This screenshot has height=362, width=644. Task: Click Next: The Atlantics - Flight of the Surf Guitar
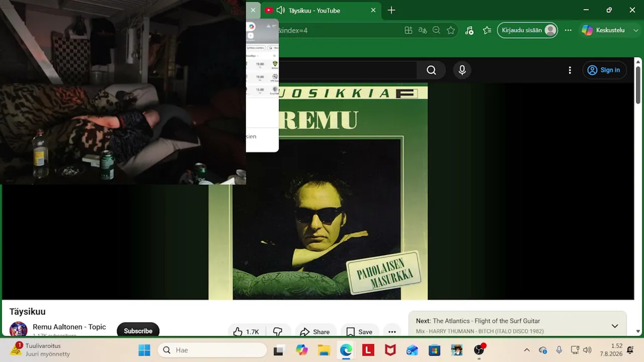[x=478, y=321]
